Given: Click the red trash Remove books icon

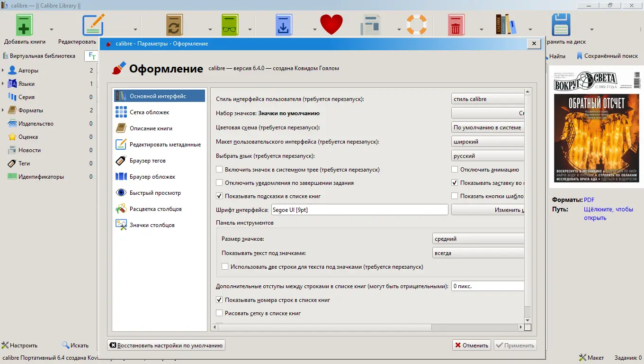Looking at the screenshot, I should [x=456, y=25].
